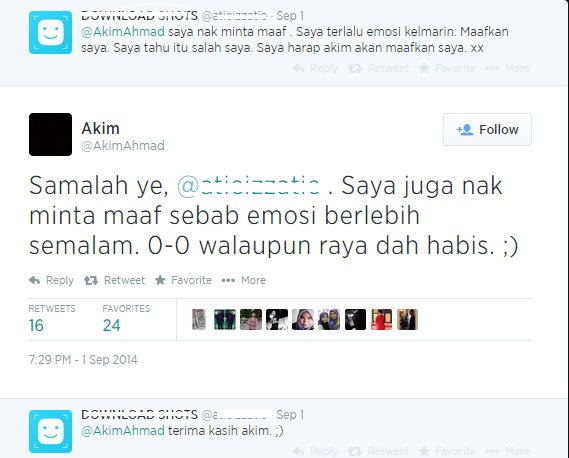569x458 pixels.
Task: Open More options on Akim's tweet
Action: pos(243,280)
